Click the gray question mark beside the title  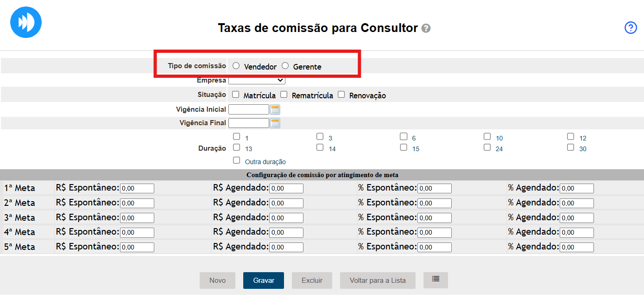pos(426,28)
